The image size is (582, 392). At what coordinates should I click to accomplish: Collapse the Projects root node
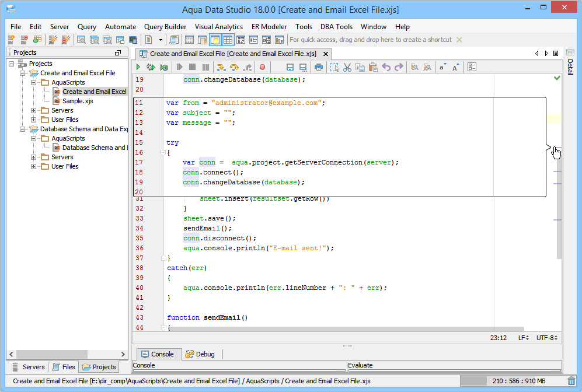click(x=12, y=64)
